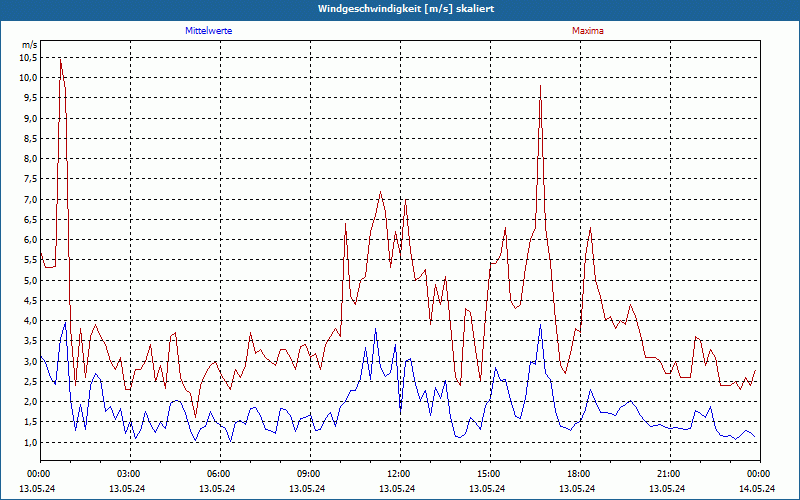Click the 12:00 time axis label
This screenshot has height=500, width=800.
(x=400, y=474)
